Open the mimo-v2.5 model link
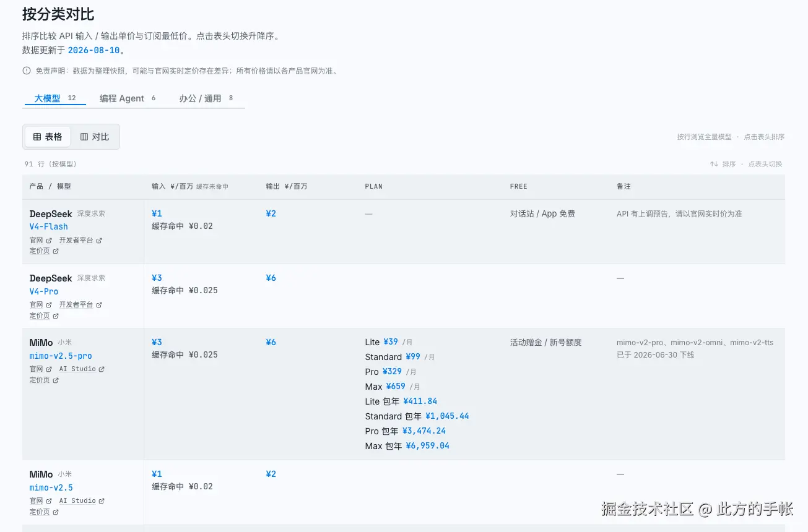This screenshot has height=532, width=808. click(x=51, y=487)
